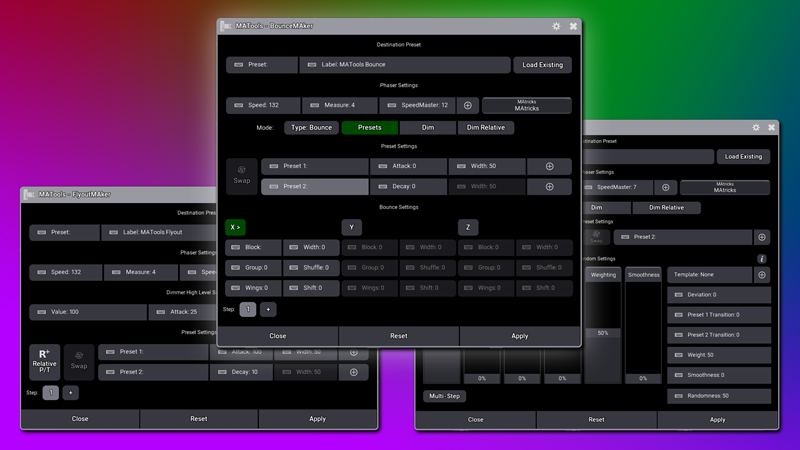
Task: Open BounceMAker settings gear icon
Action: click(556, 26)
